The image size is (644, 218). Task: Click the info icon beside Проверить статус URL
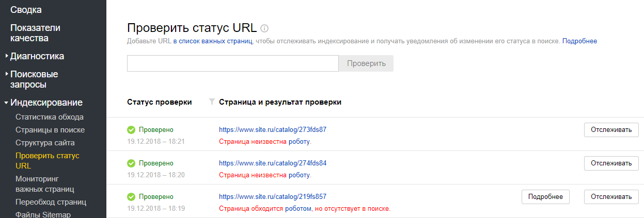pos(264,28)
